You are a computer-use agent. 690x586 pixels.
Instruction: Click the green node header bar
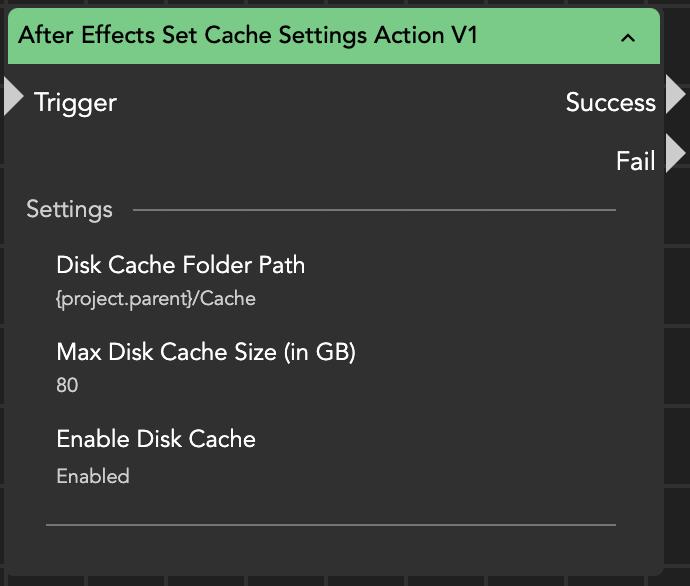coord(540,38)
